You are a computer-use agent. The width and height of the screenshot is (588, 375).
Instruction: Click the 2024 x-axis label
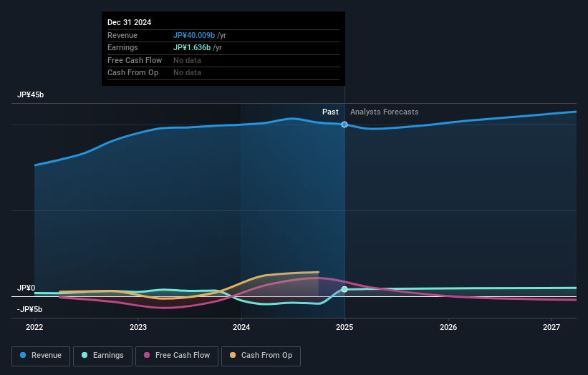[x=241, y=327]
